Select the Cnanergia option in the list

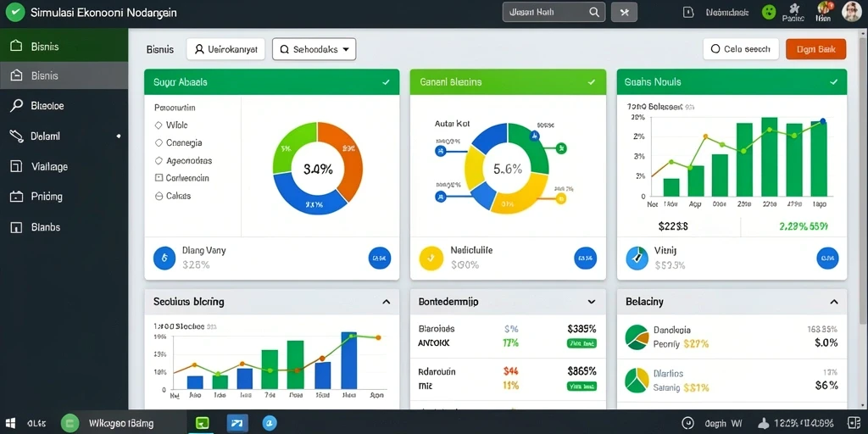pos(178,142)
